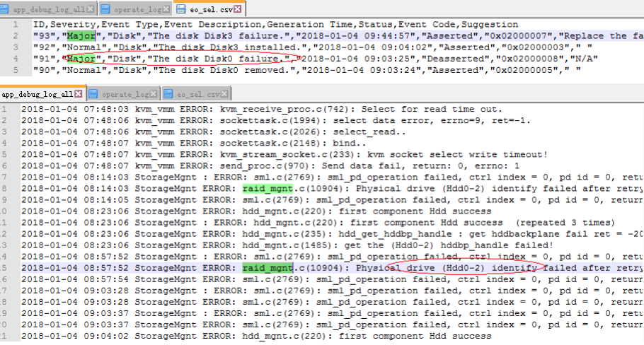
Task: Click the save-state disk icon on active eo_sel.csv tab
Action: 181,9
